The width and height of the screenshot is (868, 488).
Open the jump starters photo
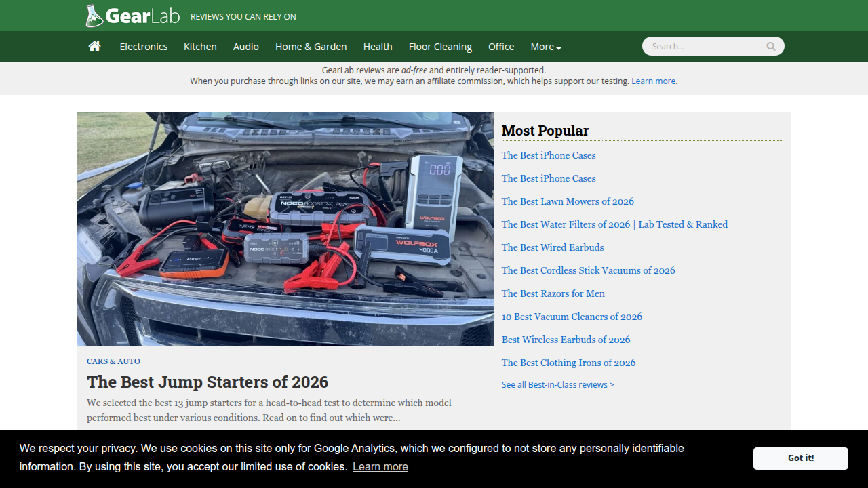coord(285,229)
